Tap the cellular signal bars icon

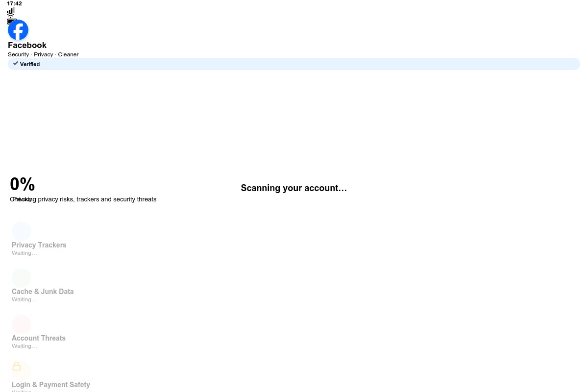[11, 10]
